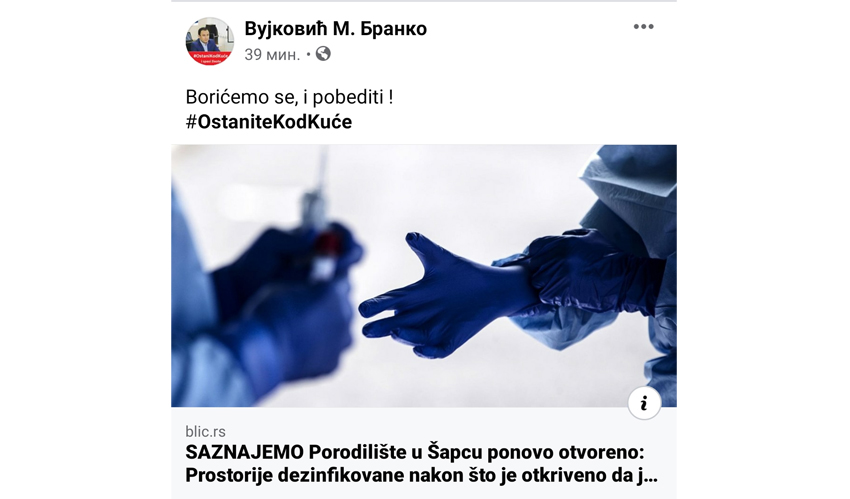Open the article preview image
The width and height of the screenshot is (850, 499).
424,276
